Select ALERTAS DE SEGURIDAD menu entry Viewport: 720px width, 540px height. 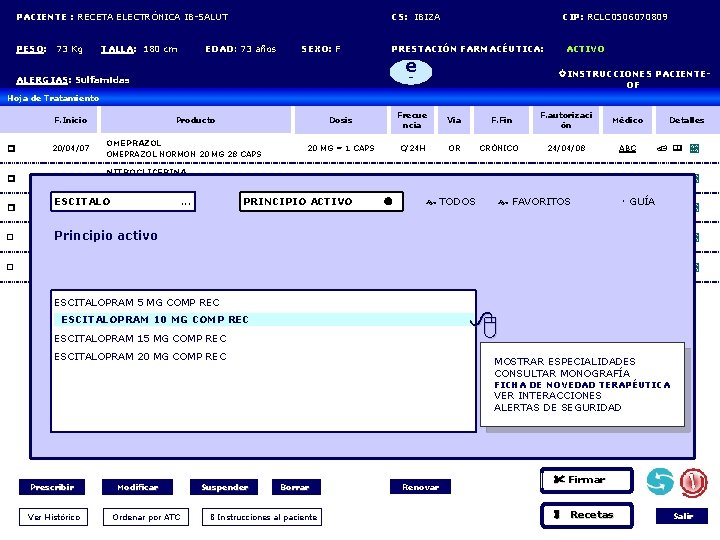coord(558,407)
